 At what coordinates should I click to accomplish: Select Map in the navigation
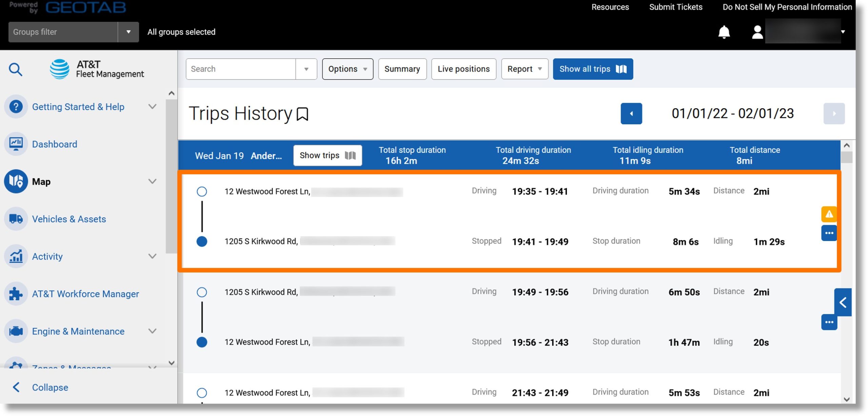41,182
